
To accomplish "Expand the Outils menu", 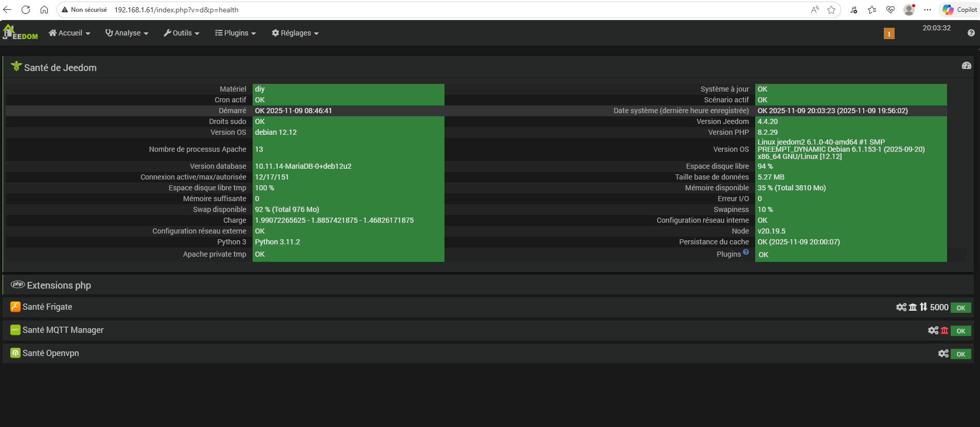I will 182,33.
